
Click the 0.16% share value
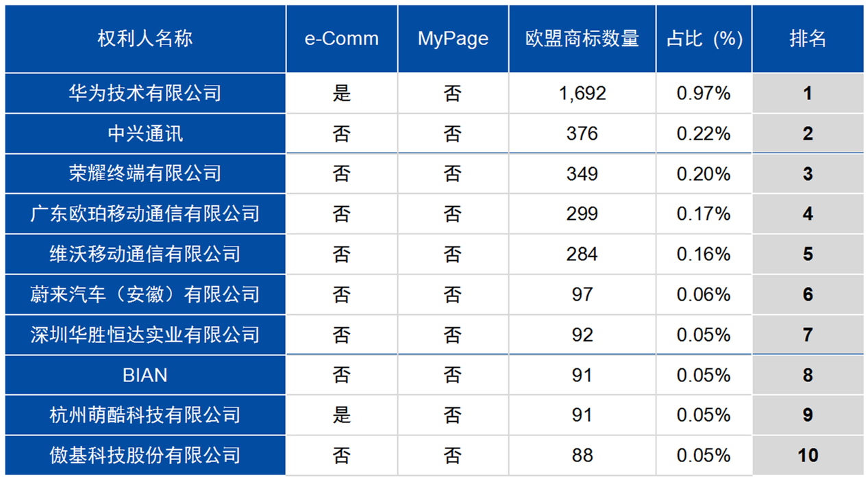coord(704,254)
